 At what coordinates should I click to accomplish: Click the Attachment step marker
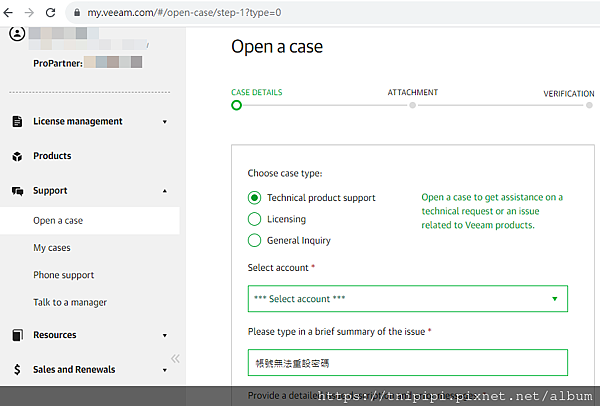[412, 105]
